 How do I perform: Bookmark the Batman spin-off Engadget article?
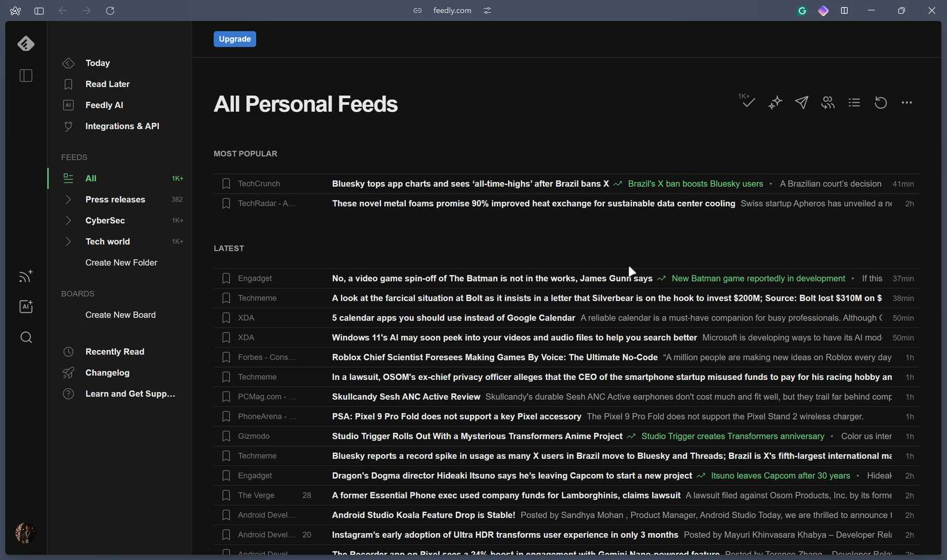226,278
